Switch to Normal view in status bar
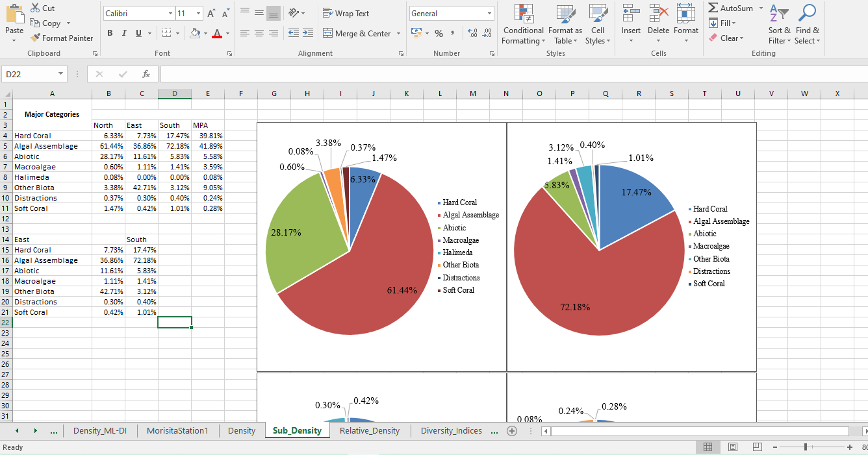Image resolution: width=868 pixels, height=455 pixels. click(708, 447)
